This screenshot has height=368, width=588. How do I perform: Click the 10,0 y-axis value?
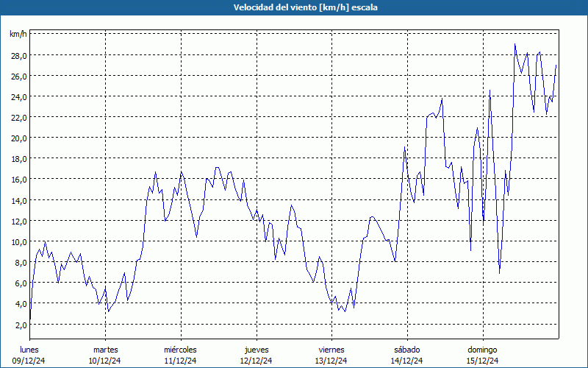(x=19, y=242)
